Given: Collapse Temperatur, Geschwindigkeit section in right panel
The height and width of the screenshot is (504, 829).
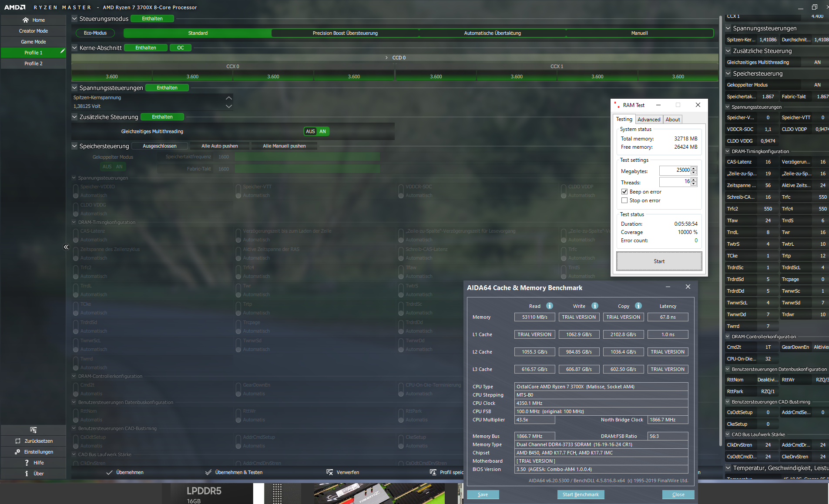Looking at the screenshot, I should pyautogui.click(x=728, y=468).
